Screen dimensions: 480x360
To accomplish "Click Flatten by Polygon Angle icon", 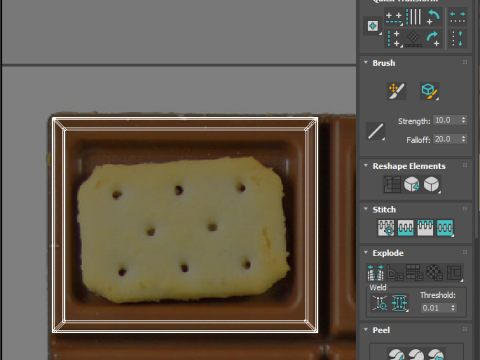I will 395,273.
